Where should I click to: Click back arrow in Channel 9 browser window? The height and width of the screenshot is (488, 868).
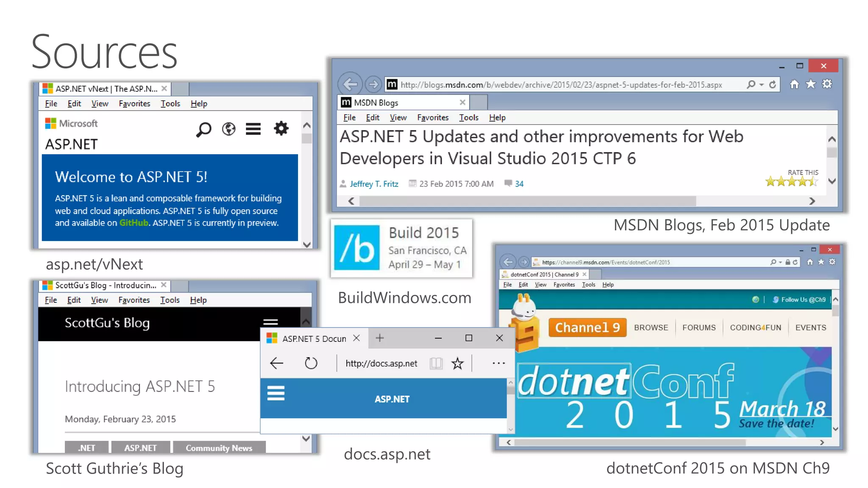pos(508,262)
